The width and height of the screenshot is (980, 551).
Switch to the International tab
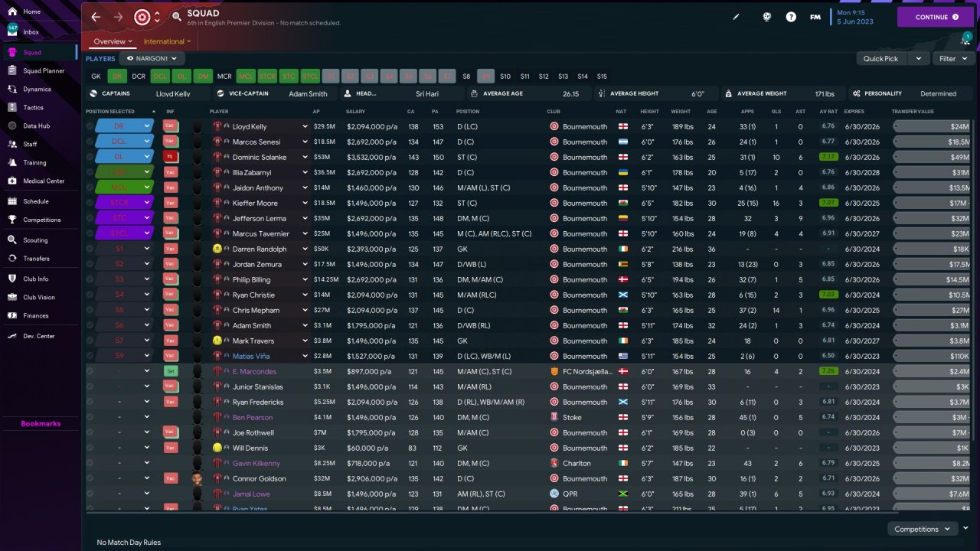pos(168,41)
